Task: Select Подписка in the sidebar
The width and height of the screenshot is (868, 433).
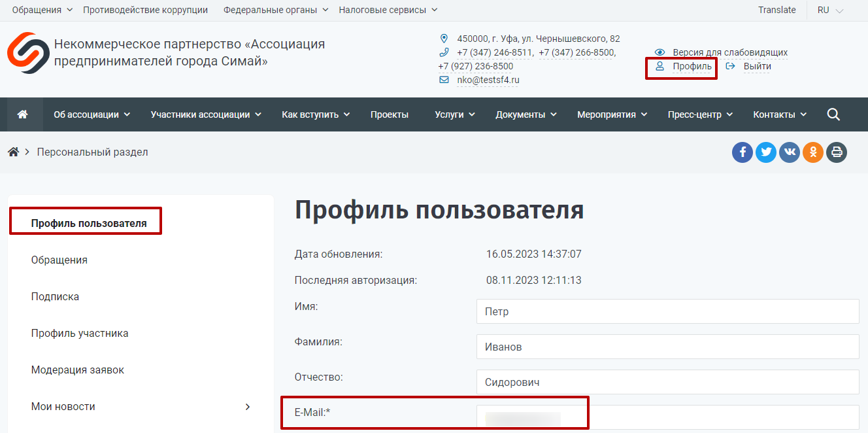Action: 55,297
